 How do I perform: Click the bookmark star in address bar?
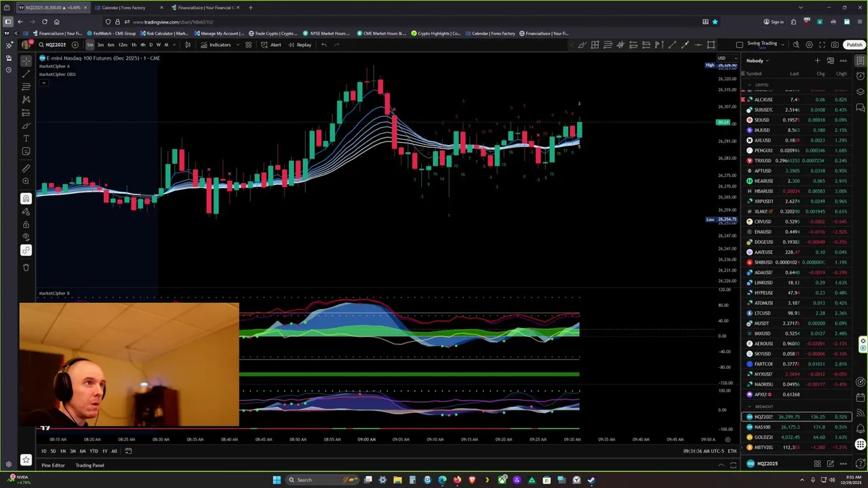(x=715, y=22)
